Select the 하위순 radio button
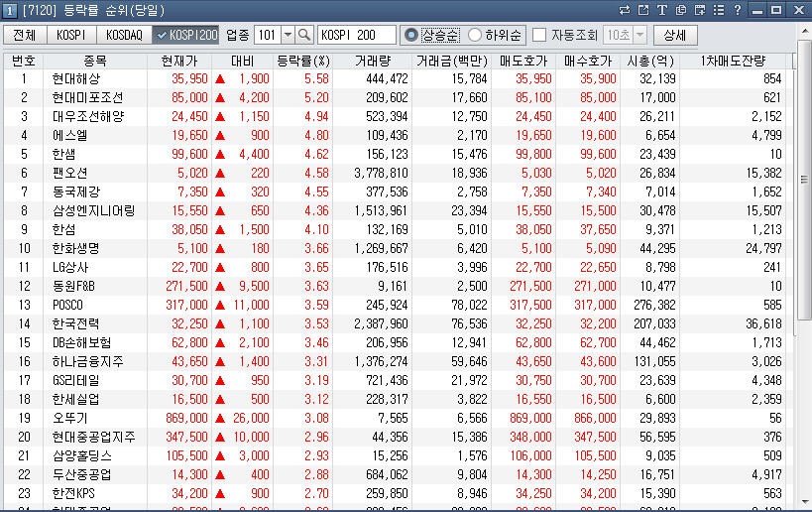Viewport: 812px width, 512px height. tap(475, 35)
